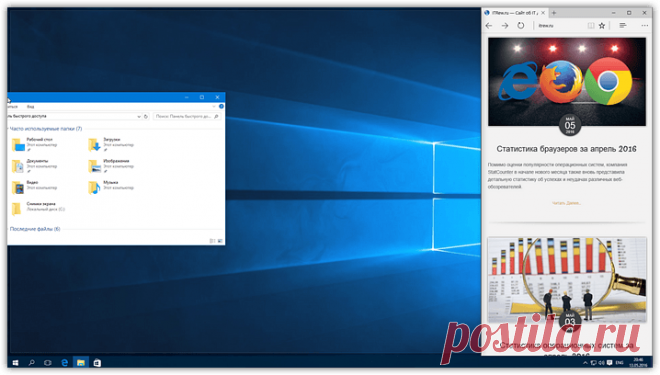660x375 pixels.
Task: Open a new tab in Edge
Action: click(554, 13)
